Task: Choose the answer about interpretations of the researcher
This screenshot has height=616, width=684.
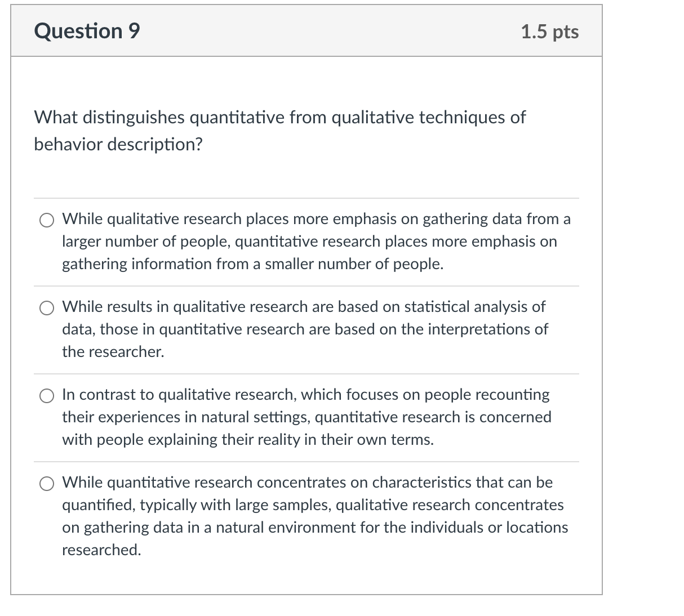Action: tap(304, 329)
